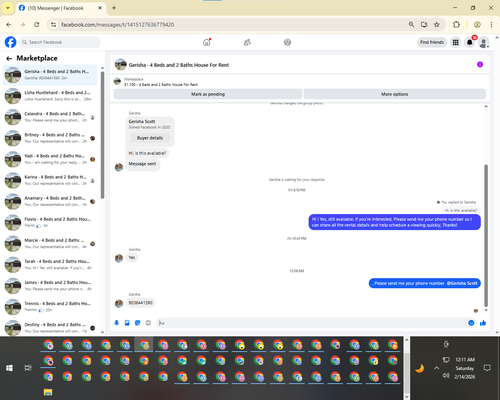The height and width of the screenshot is (400, 500).
Task: Click the conversation list scrollbar
Action: (x=102, y=135)
